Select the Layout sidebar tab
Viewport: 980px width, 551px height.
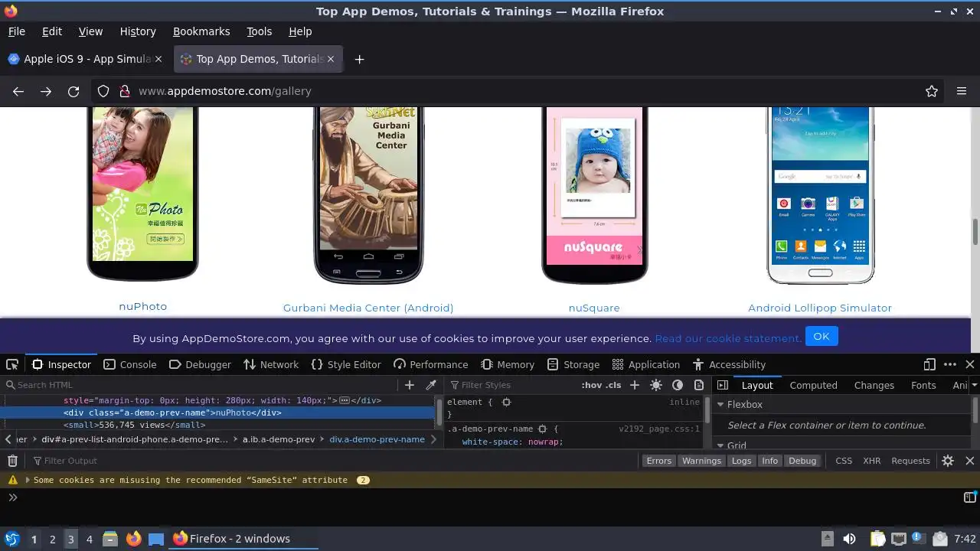(757, 385)
